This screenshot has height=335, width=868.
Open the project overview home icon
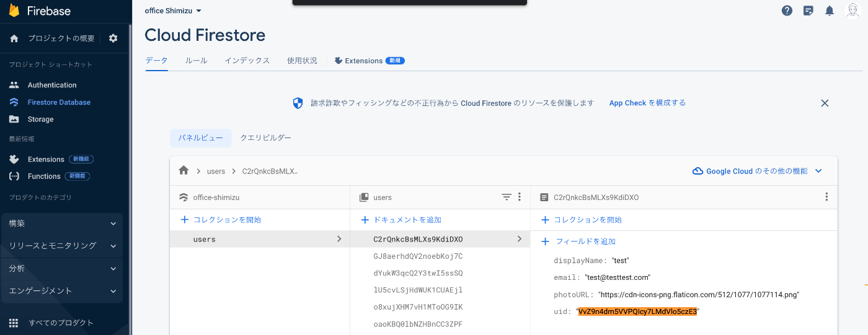(14, 38)
